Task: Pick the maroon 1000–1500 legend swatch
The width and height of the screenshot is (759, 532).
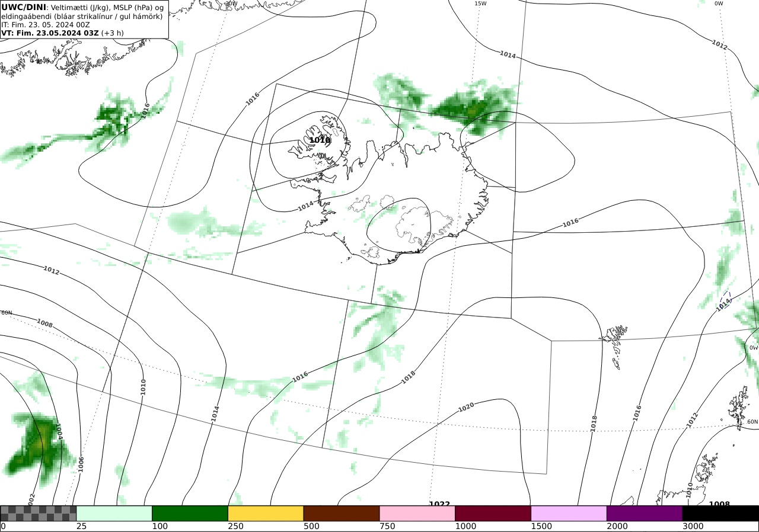Action: coord(493,513)
